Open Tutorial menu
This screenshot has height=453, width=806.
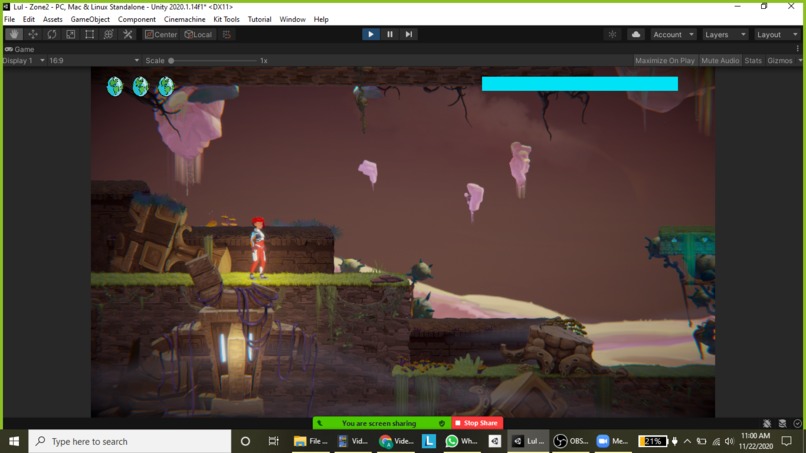(x=260, y=19)
